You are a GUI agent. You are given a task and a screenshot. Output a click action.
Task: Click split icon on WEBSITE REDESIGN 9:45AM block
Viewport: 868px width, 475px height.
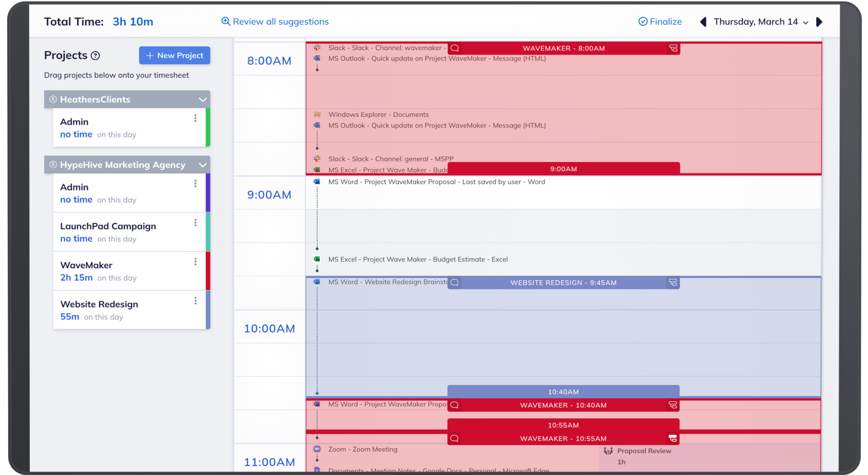click(x=673, y=282)
